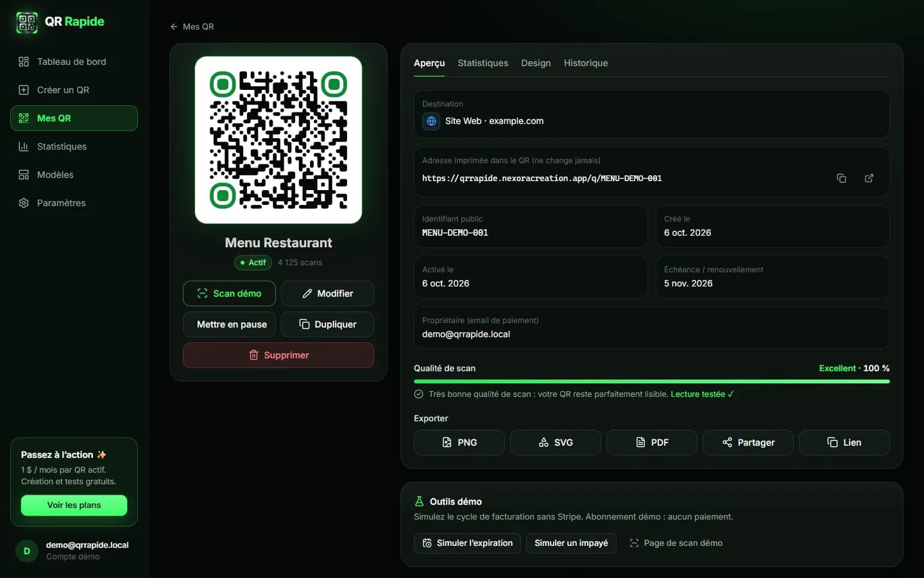Click Simuler un impayé button
924x578 pixels.
(571, 543)
